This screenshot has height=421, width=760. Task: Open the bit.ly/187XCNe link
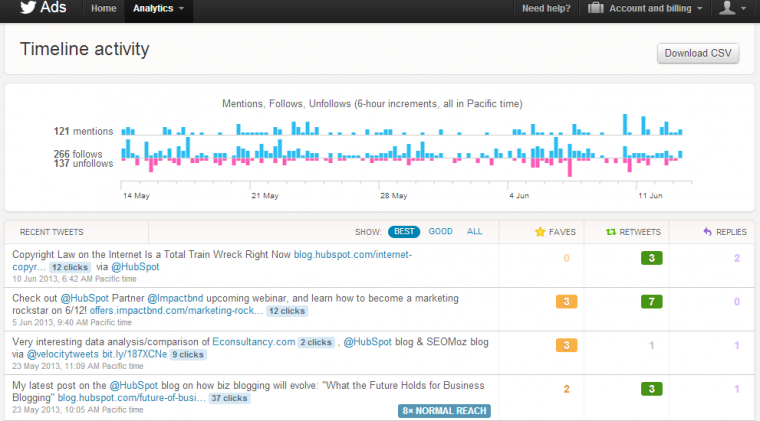tap(135, 354)
